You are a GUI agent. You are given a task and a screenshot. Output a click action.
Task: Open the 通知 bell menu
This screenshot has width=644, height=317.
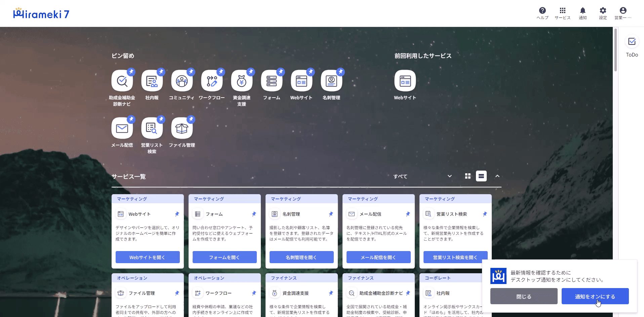(x=582, y=13)
